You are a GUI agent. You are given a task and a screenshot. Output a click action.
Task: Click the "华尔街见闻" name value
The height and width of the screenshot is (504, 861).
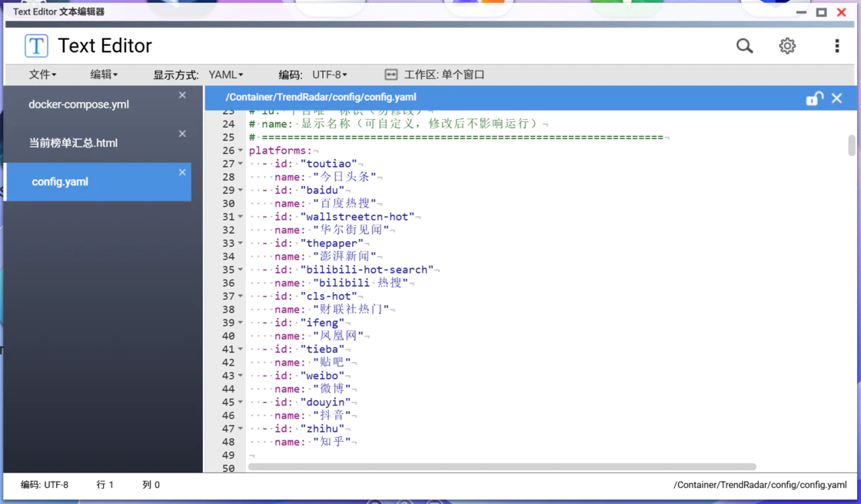pos(351,230)
